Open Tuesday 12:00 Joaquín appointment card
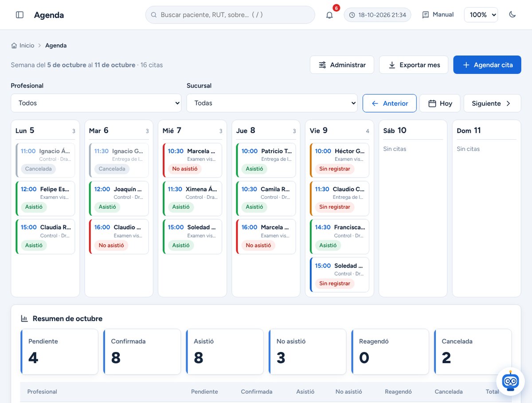 coord(119,198)
